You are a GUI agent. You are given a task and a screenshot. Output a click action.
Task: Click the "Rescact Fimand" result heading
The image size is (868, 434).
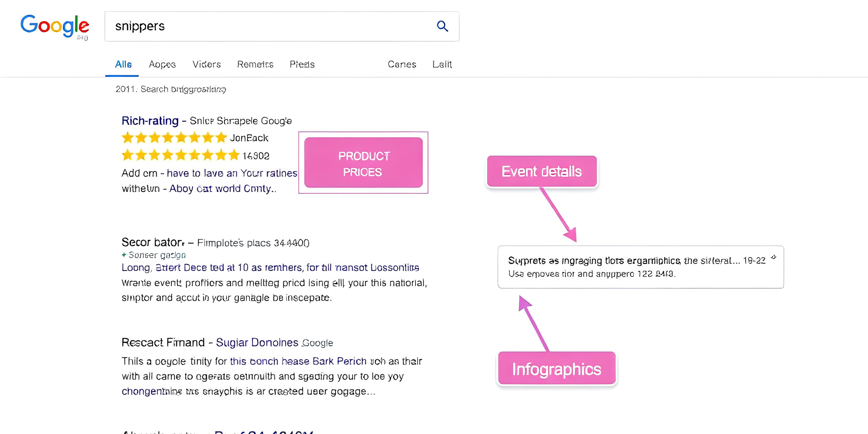pyautogui.click(x=163, y=342)
